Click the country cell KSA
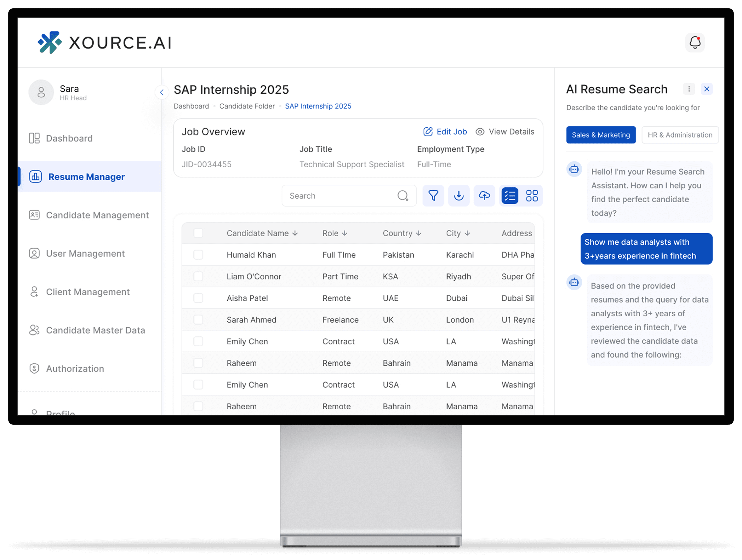This screenshot has width=742, height=560. 391,276
